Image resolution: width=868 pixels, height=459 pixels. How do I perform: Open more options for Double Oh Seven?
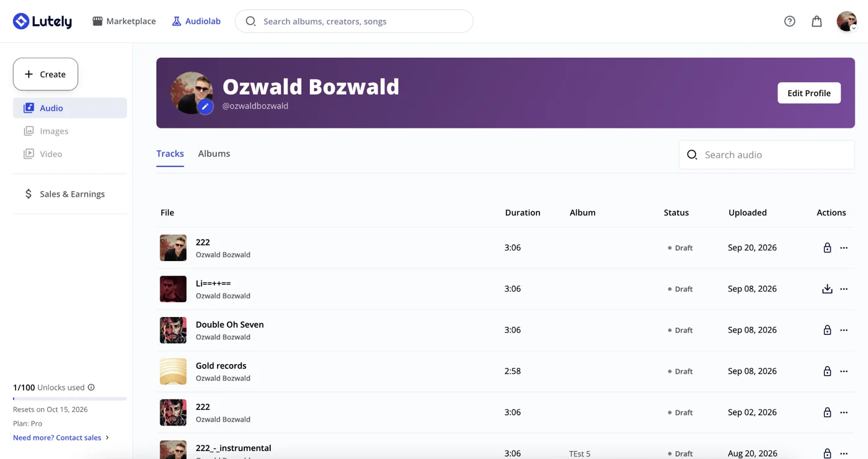coord(844,330)
